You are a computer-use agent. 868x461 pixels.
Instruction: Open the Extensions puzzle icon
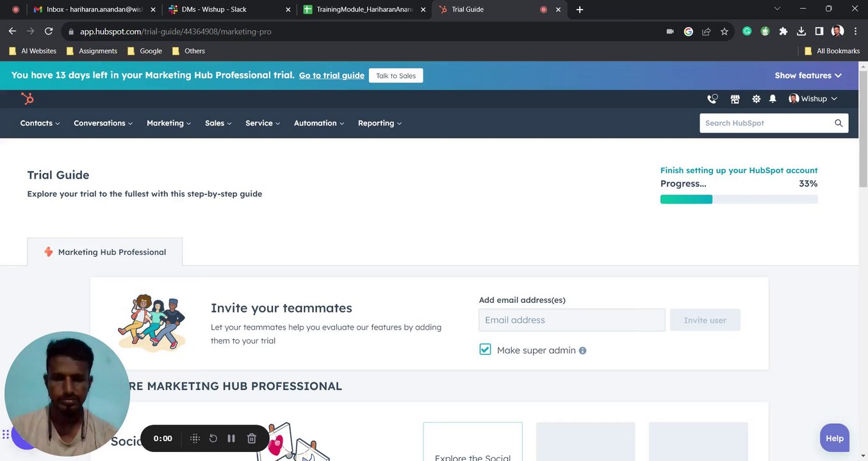pyautogui.click(x=783, y=31)
